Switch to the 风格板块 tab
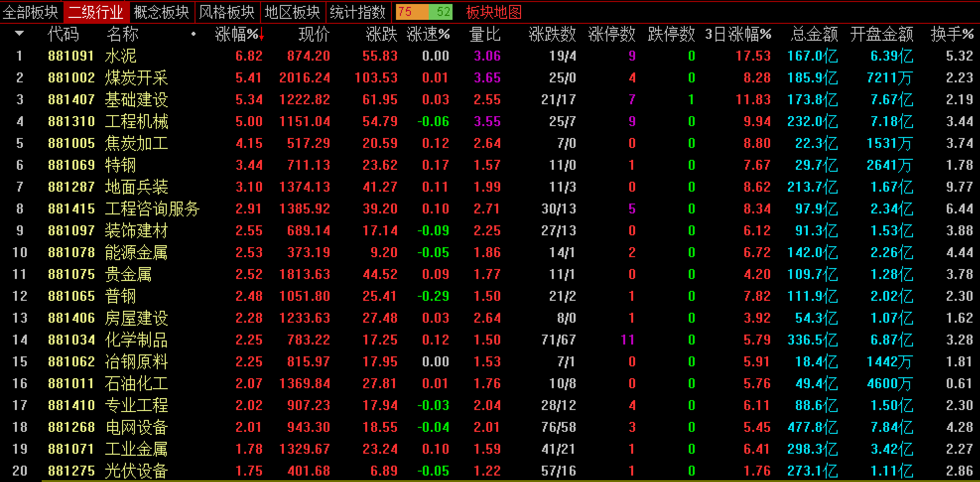Viewport: 980px width, 482px height. point(227,12)
